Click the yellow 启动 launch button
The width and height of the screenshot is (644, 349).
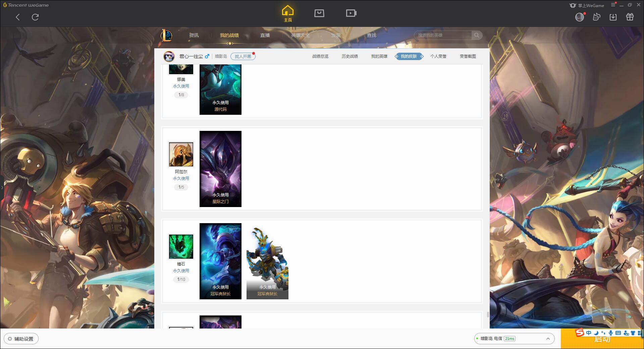tap(602, 339)
